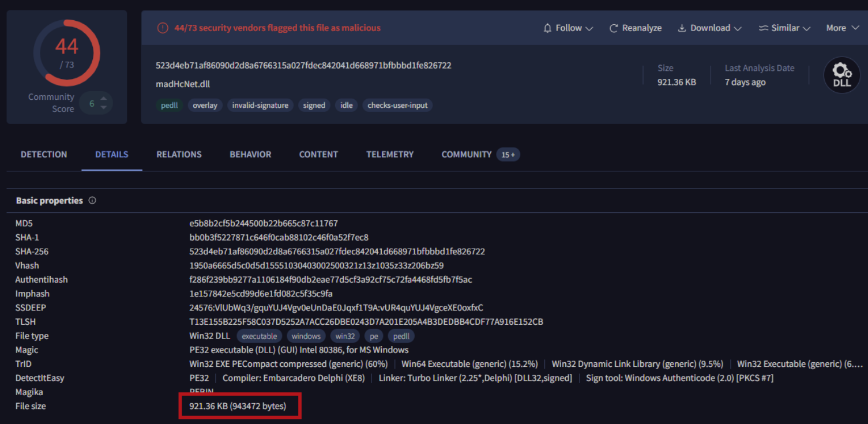Image resolution: width=868 pixels, height=424 pixels.
Task: Upvote the community score with up arrow
Action: (x=104, y=99)
